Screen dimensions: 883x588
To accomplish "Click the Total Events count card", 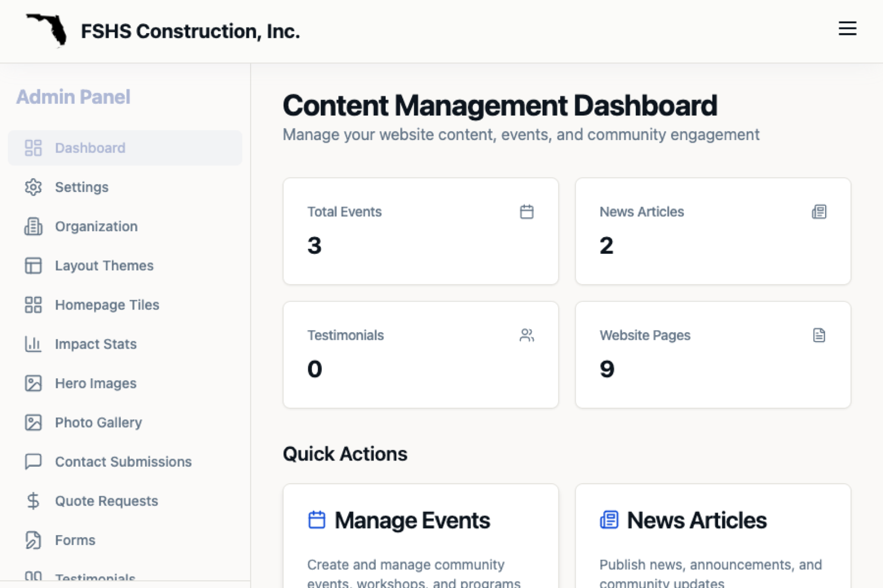I will [421, 231].
